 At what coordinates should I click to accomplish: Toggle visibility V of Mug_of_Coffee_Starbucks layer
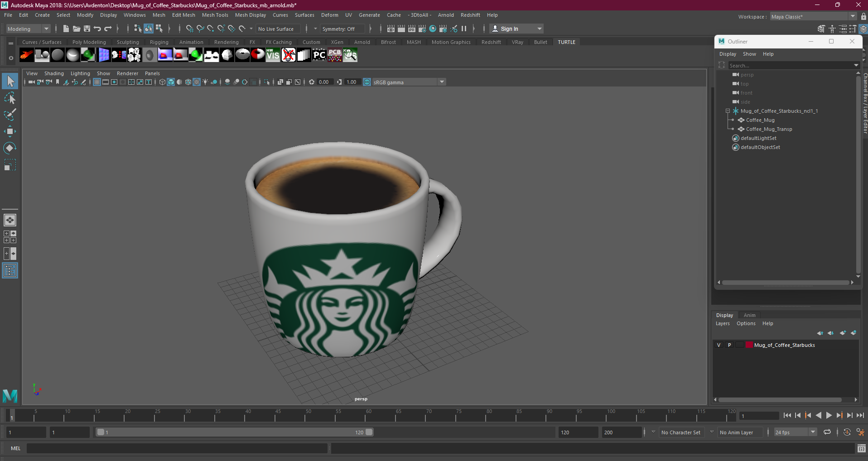coord(719,345)
